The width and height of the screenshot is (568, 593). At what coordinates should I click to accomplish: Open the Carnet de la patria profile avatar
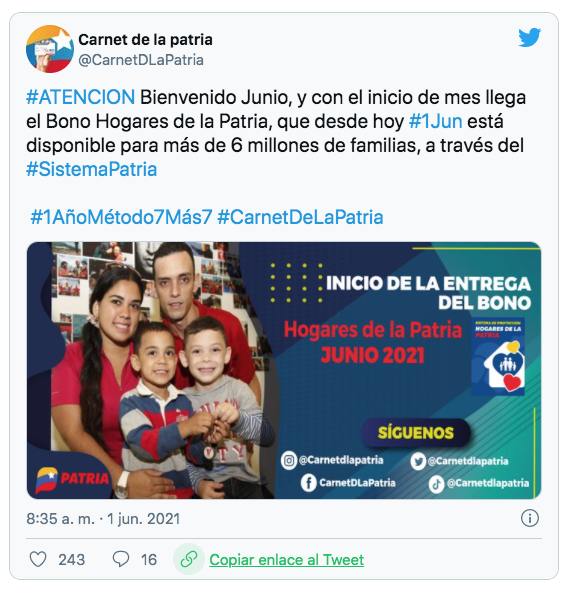tap(50, 49)
